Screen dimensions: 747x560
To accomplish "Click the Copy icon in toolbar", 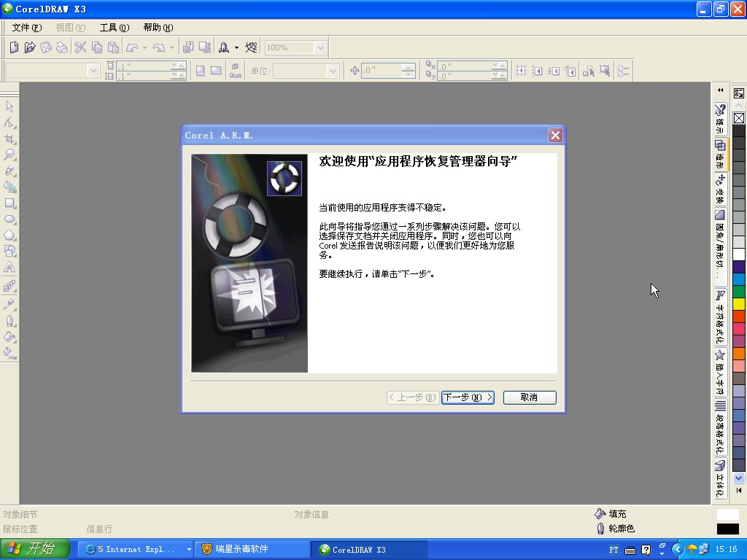I will click(97, 47).
